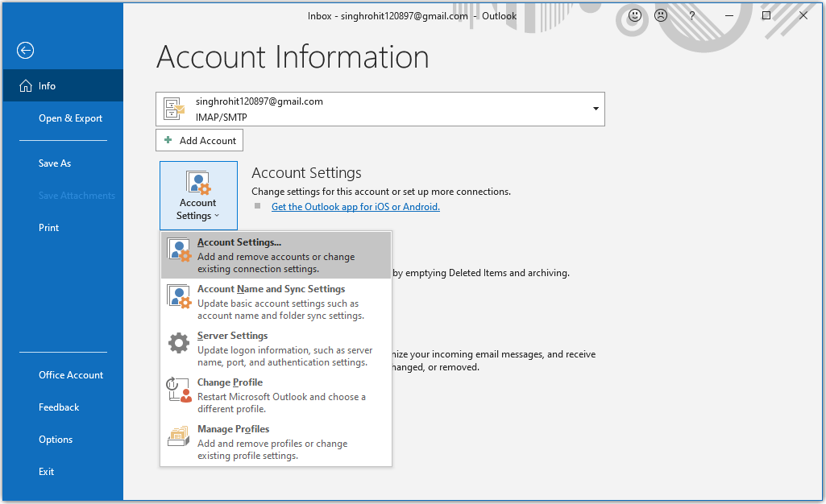The image size is (826, 504).
Task: Expand the singhrohit120897@gmail.com account dropdown
Action: pos(596,109)
